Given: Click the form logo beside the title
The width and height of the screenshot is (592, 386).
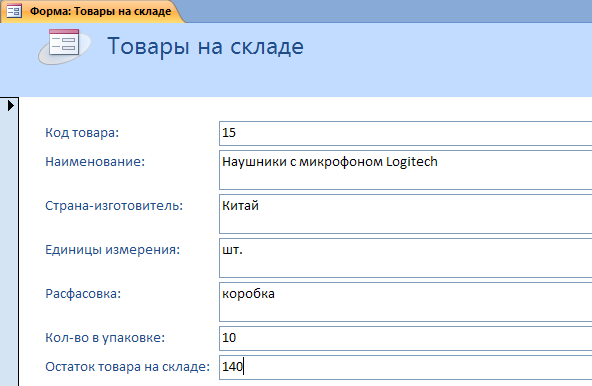Looking at the screenshot, I should (64, 46).
